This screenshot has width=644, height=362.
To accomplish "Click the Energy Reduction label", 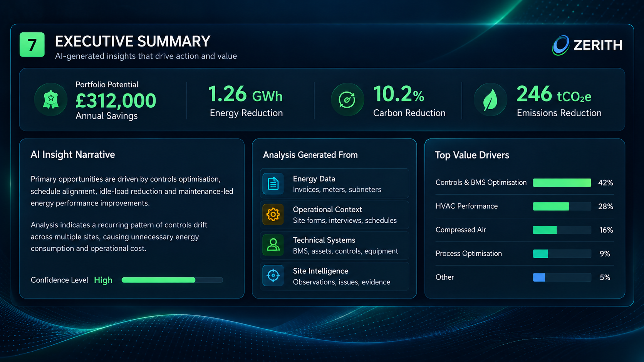I will tap(247, 113).
